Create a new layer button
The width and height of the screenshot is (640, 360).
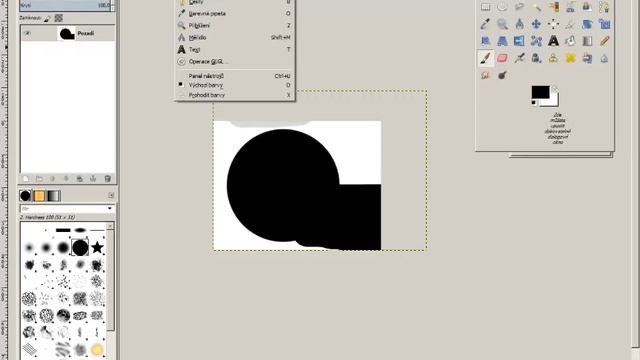26,179
